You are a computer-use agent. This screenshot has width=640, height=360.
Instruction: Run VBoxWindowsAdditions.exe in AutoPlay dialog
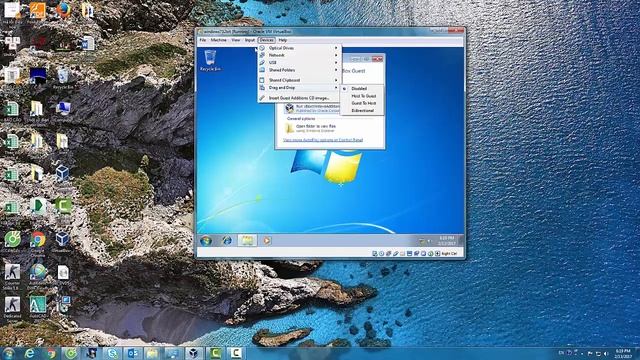pyautogui.click(x=312, y=108)
